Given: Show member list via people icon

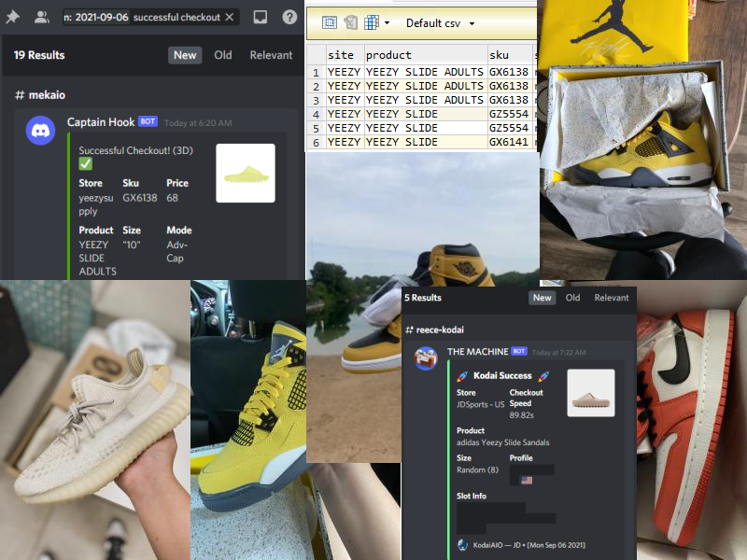Looking at the screenshot, I should pyautogui.click(x=42, y=17).
